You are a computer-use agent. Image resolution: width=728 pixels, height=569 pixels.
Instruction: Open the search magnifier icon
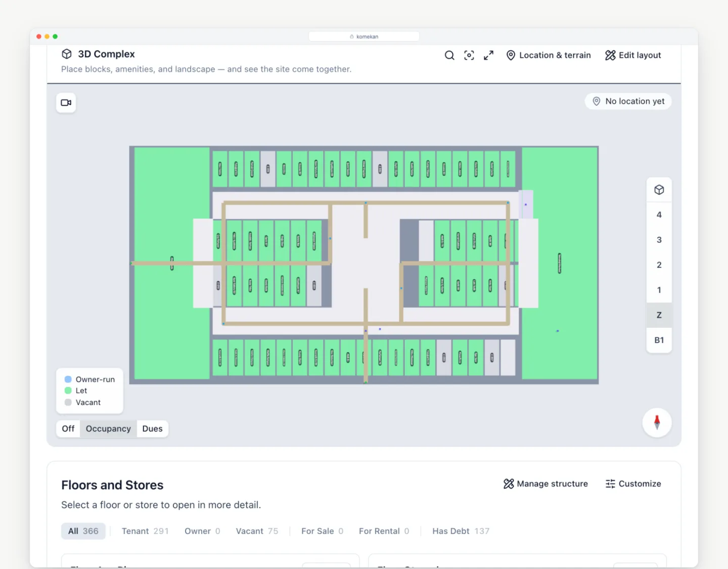(449, 55)
